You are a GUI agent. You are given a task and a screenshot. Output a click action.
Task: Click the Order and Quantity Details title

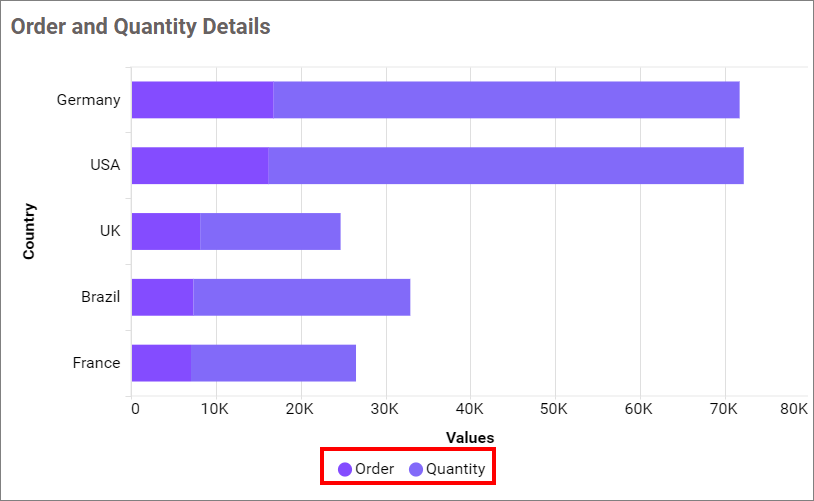(x=141, y=27)
